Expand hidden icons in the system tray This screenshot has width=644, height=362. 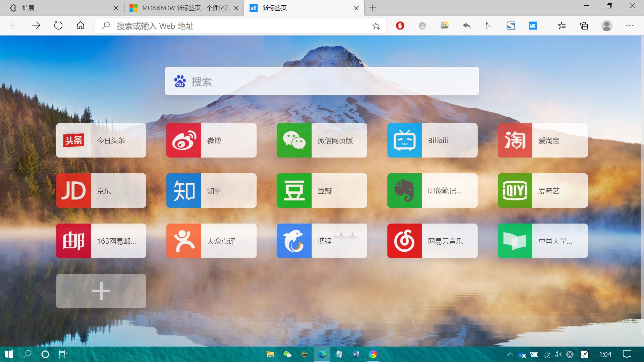point(509,354)
